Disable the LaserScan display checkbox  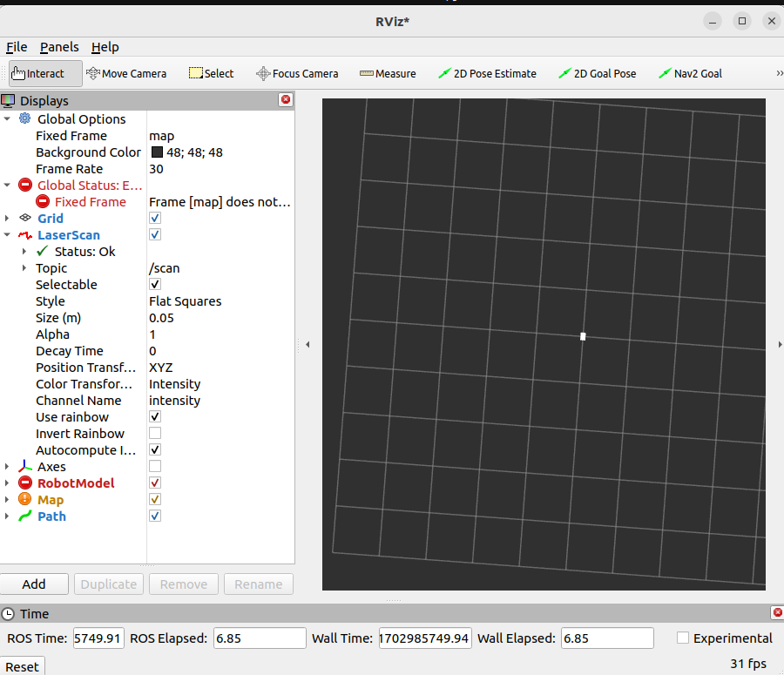point(155,234)
